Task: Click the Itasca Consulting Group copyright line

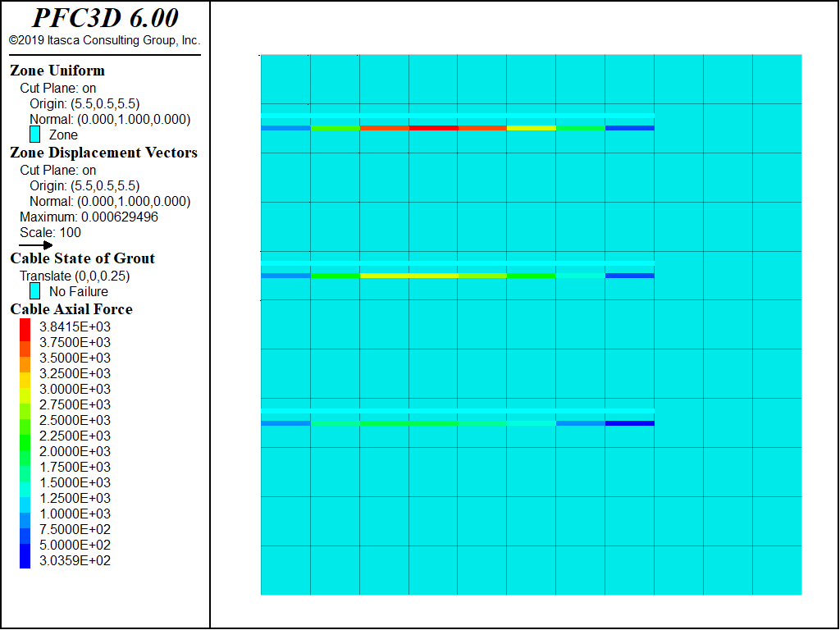Action: pos(104,40)
